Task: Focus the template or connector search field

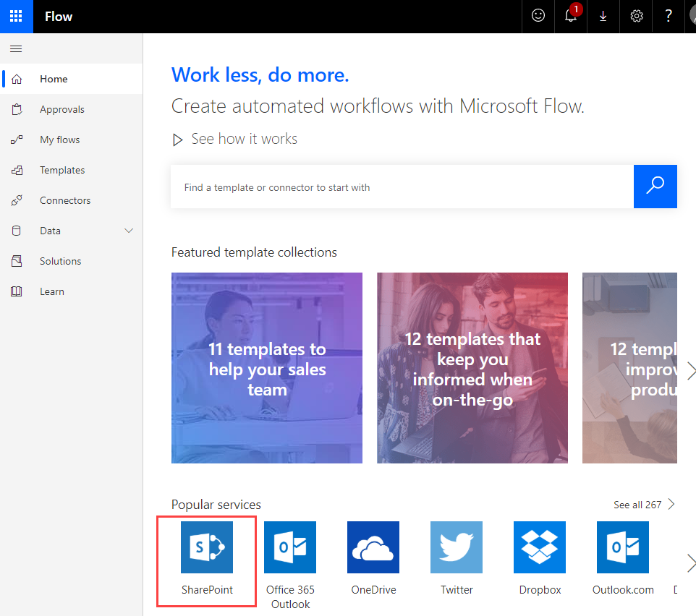Action: tap(402, 187)
